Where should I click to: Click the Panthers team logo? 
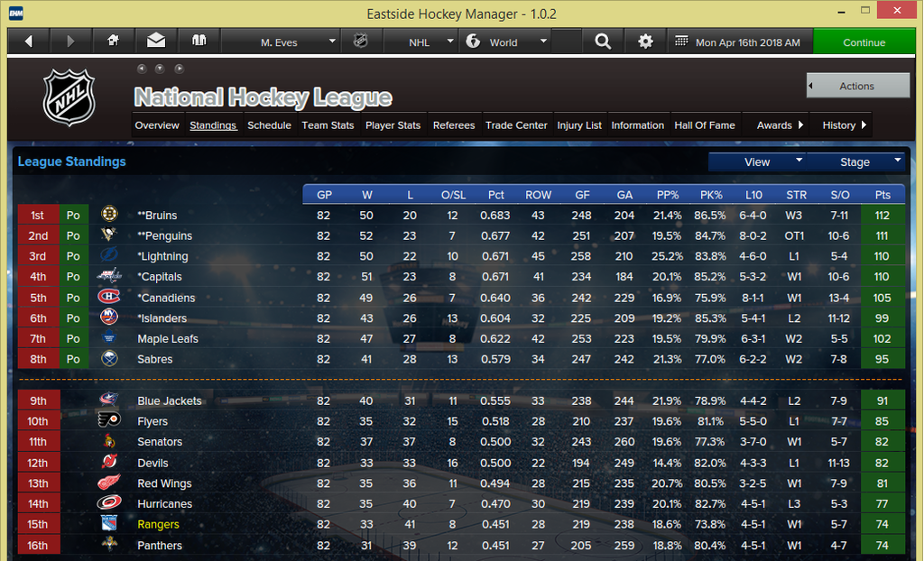pyautogui.click(x=109, y=544)
